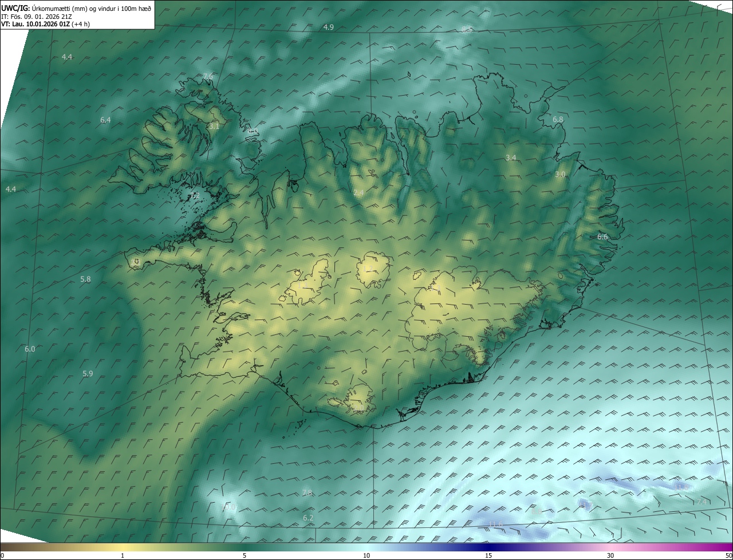This screenshot has width=733, height=560.
Task: Click the 7.2 value label
Action: (x=195, y=195)
